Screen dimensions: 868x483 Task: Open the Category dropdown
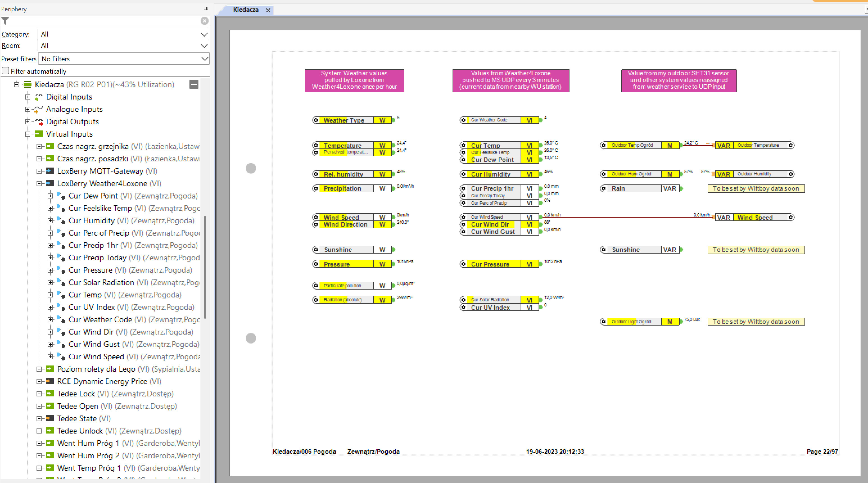pos(123,34)
